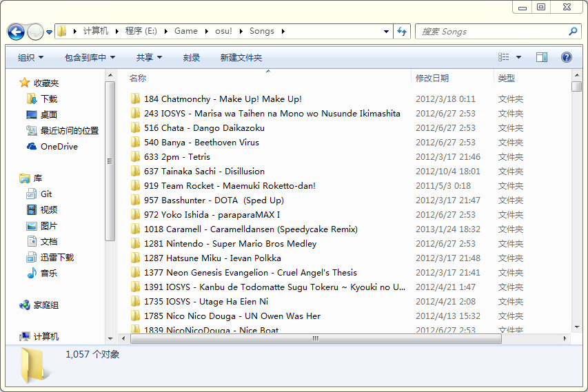Screen dimensions: 588x392
Task: Open the view options dropdown arrow
Action: [518, 57]
